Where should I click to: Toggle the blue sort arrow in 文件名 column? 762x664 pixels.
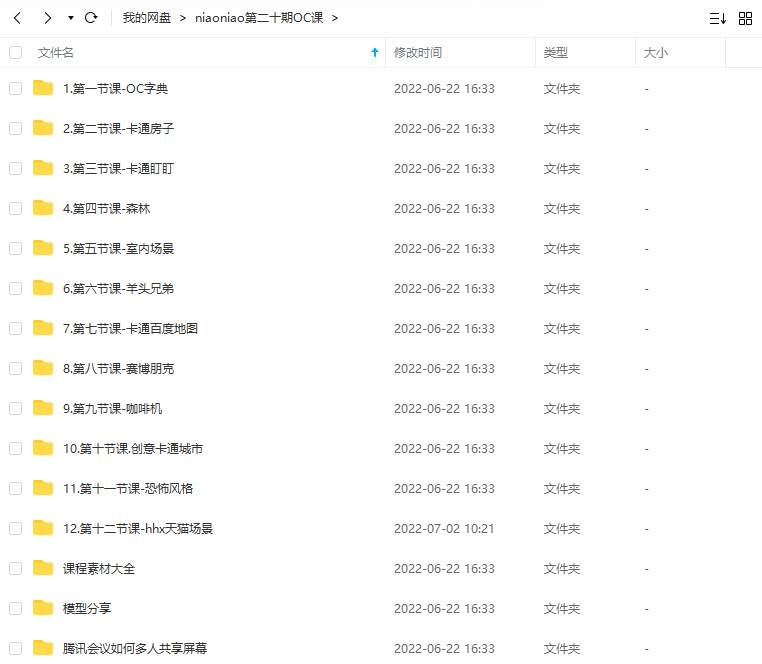click(x=375, y=52)
